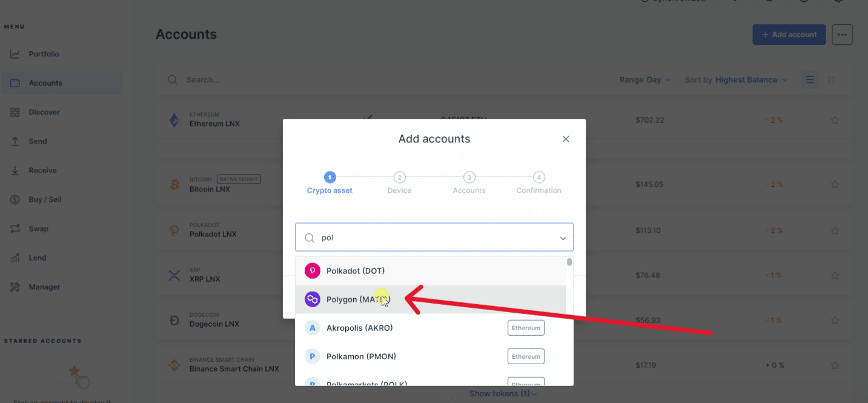Star the Binance Smart Chain LNX account
This screenshot has width=868, height=403.
point(835,365)
